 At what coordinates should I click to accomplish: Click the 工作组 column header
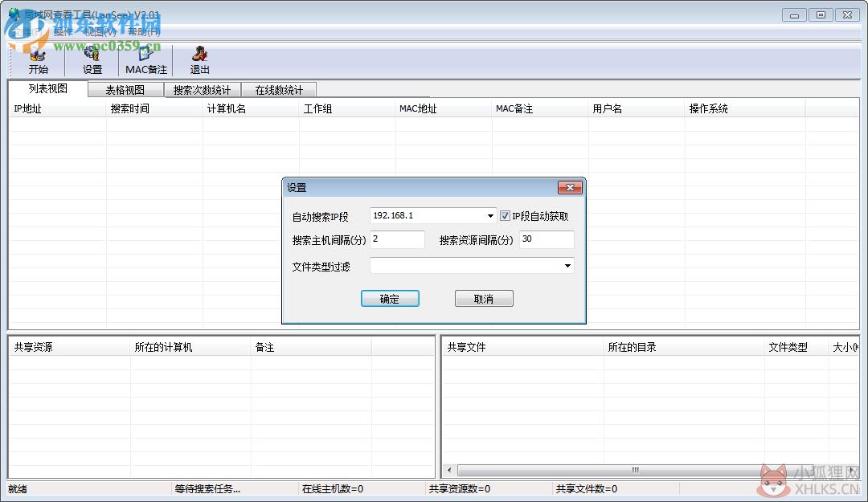346,109
